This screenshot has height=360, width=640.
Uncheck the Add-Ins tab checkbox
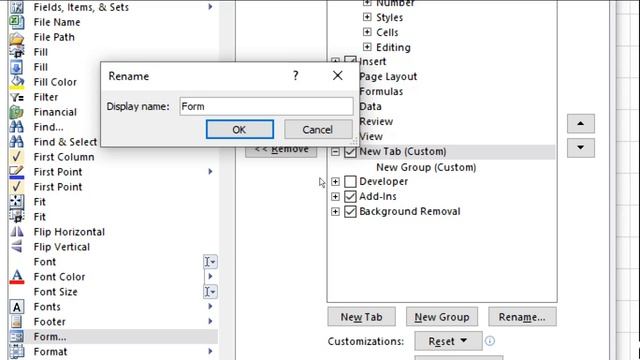[x=350, y=196]
